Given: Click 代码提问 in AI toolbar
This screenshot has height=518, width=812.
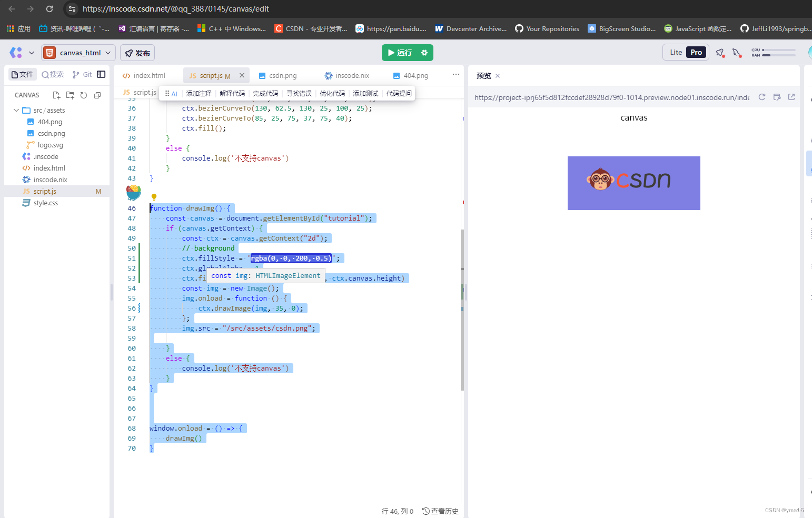Looking at the screenshot, I should (x=399, y=93).
